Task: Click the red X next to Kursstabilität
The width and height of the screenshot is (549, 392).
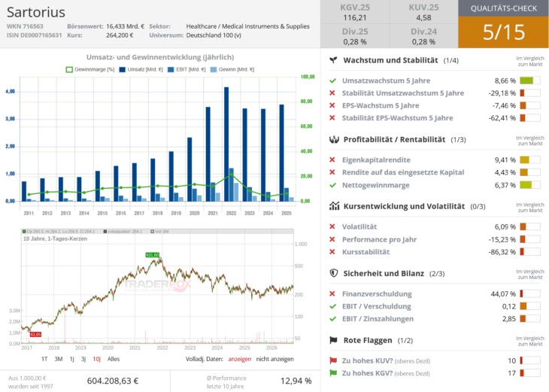Action: (x=332, y=251)
